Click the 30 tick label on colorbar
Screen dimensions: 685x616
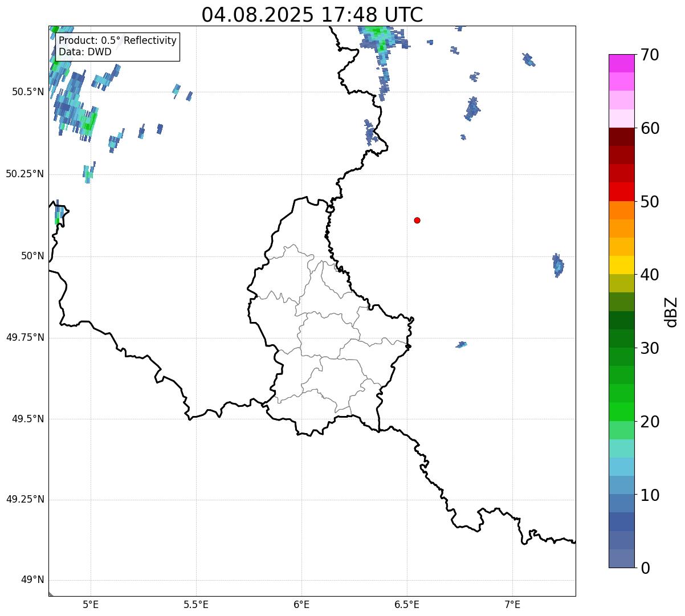pos(649,348)
